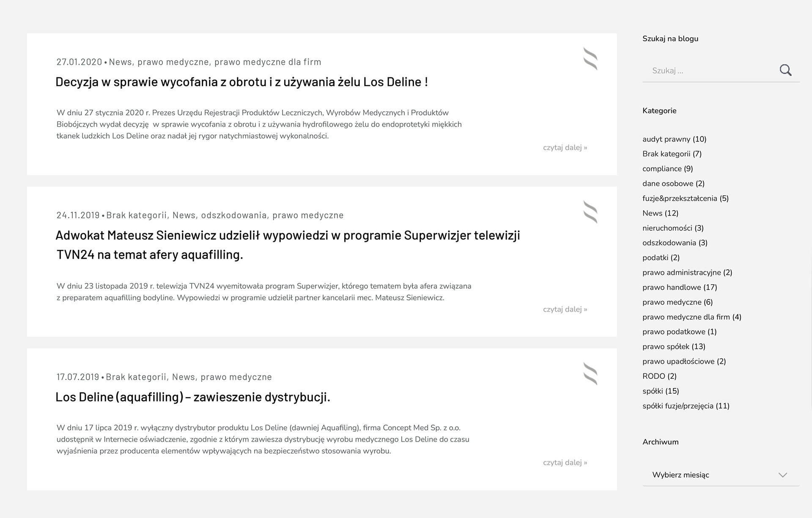The image size is (812, 518).
Task: Open Los Deline zawieszenie dystrybucji article
Action: coord(193,397)
